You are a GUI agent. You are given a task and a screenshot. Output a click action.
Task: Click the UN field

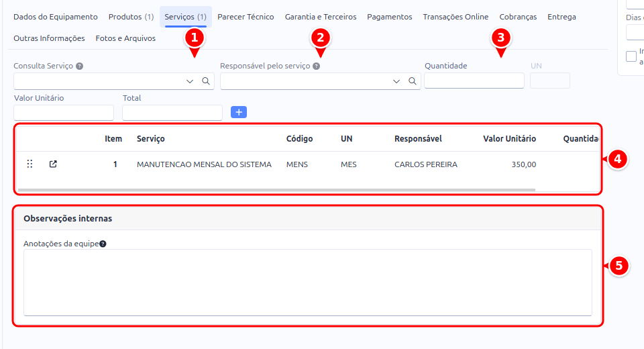coord(550,81)
